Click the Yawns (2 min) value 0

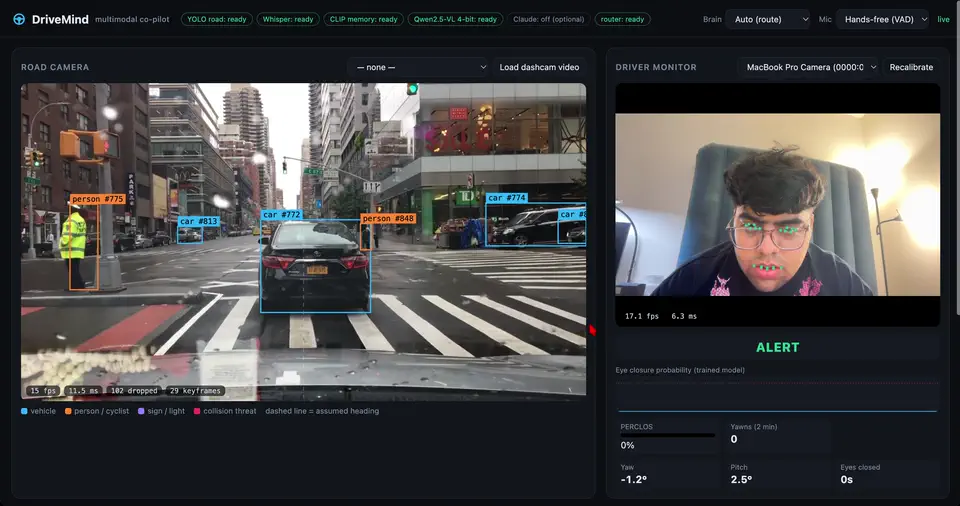[734, 439]
